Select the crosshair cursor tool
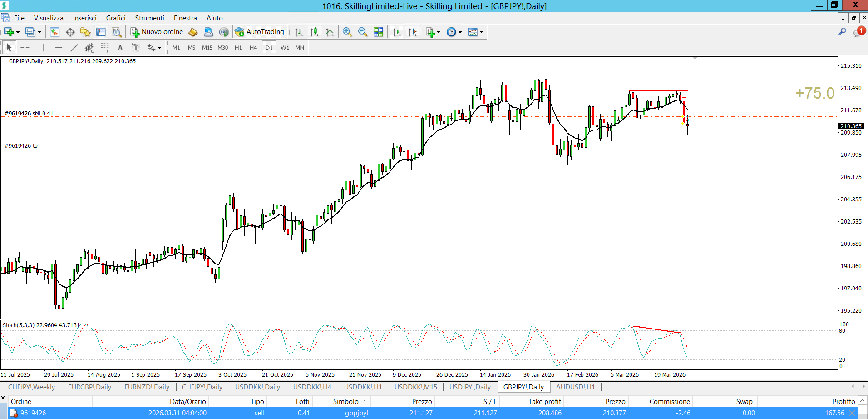 click(25, 48)
